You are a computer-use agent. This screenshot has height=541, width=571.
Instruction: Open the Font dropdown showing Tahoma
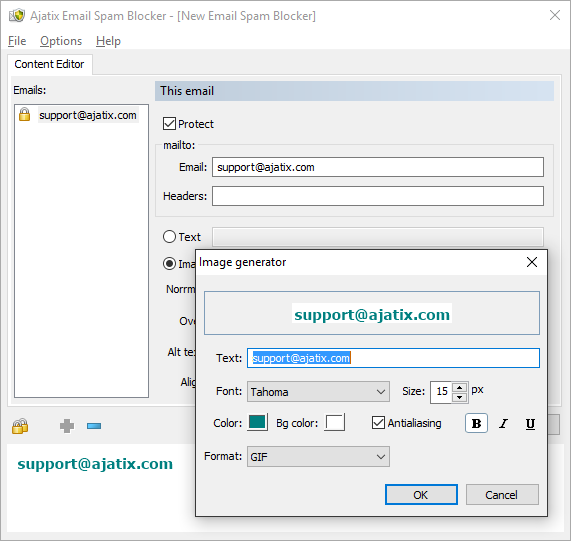click(318, 391)
